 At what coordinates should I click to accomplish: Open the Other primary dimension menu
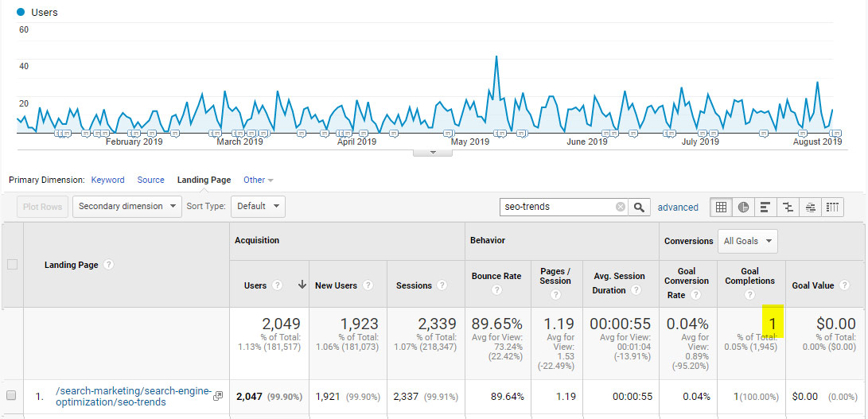pyautogui.click(x=258, y=180)
